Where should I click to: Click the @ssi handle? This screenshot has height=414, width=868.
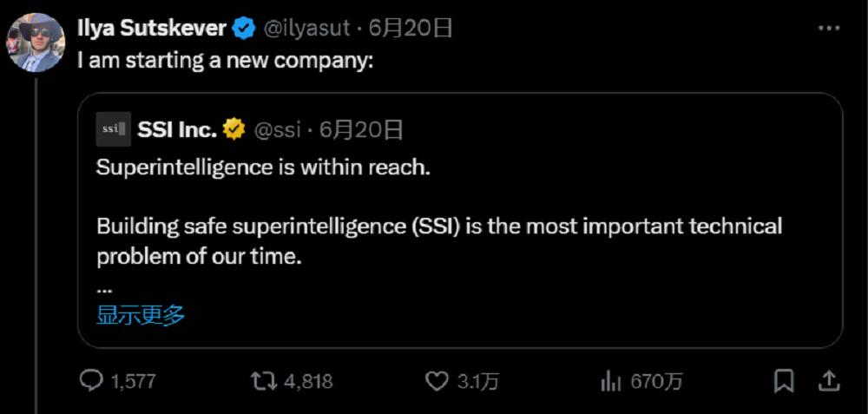(x=277, y=129)
